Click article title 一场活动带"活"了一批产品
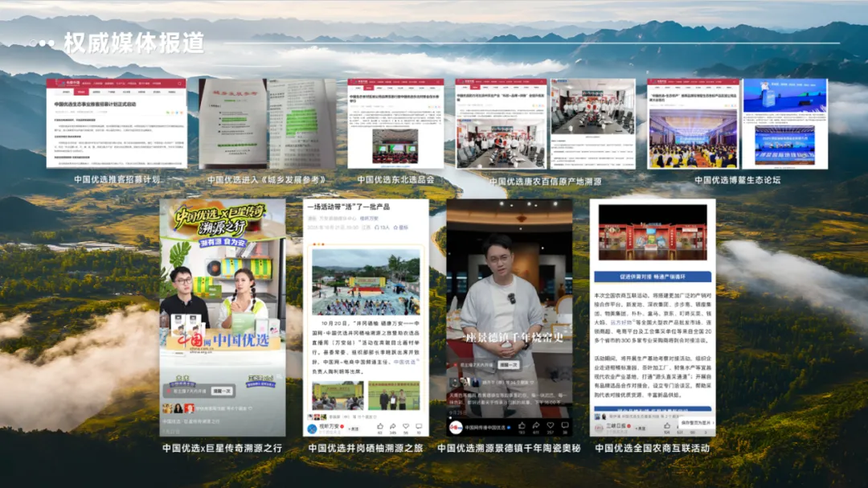 pyautogui.click(x=349, y=207)
